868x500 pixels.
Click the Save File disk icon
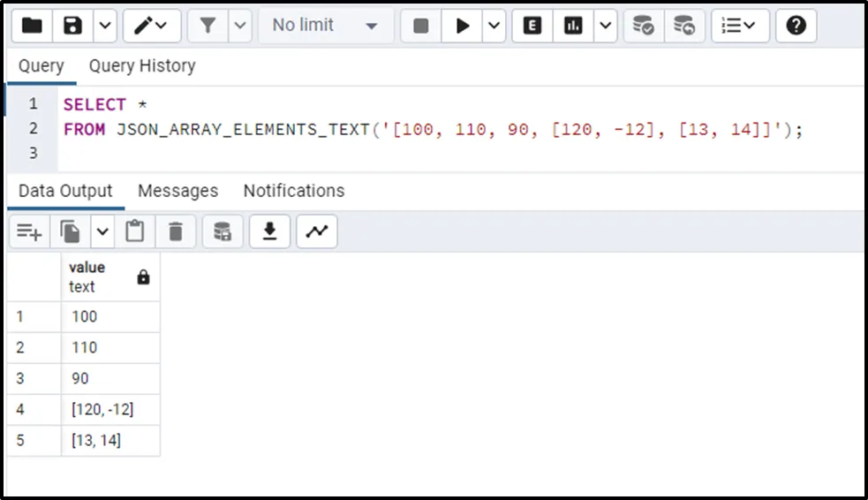[x=73, y=26]
